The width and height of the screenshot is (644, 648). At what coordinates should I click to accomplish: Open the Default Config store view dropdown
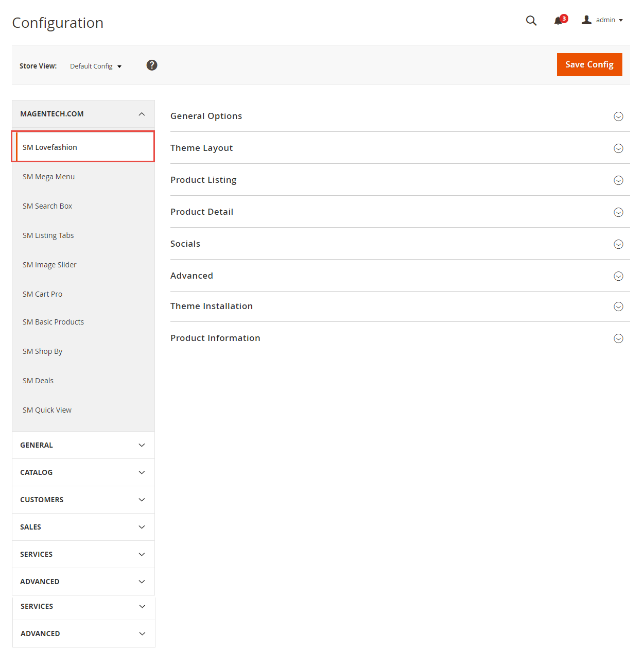(x=96, y=66)
